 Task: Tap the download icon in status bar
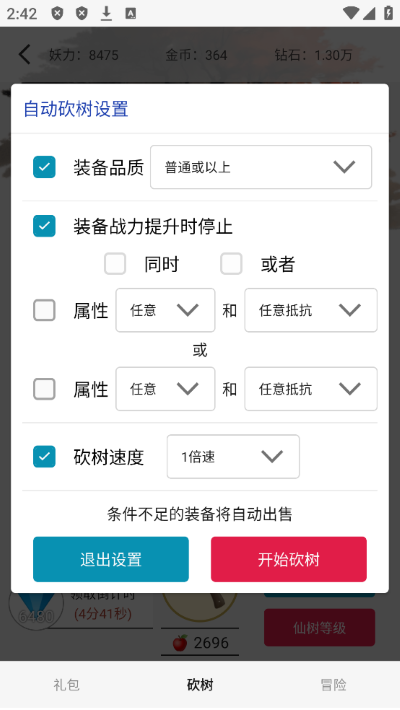(106, 14)
